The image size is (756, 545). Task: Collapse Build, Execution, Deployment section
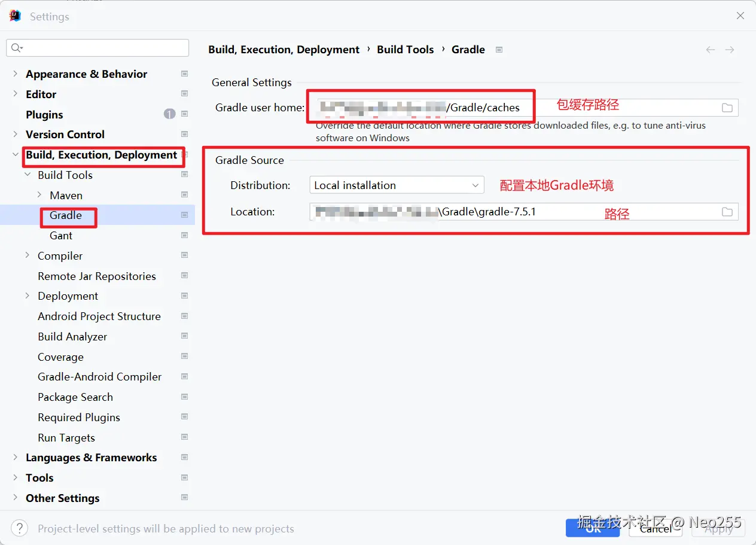tap(16, 154)
